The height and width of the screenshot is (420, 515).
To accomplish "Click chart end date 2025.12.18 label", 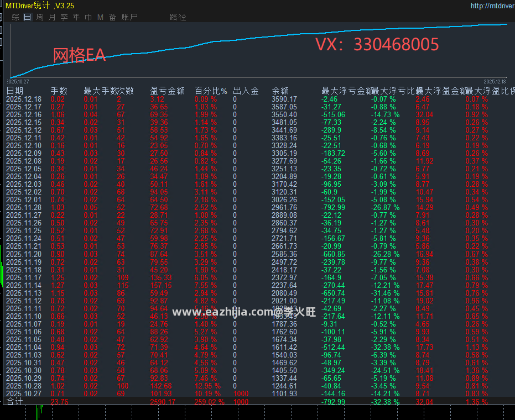I will pyautogui.click(x=495, y=81).
